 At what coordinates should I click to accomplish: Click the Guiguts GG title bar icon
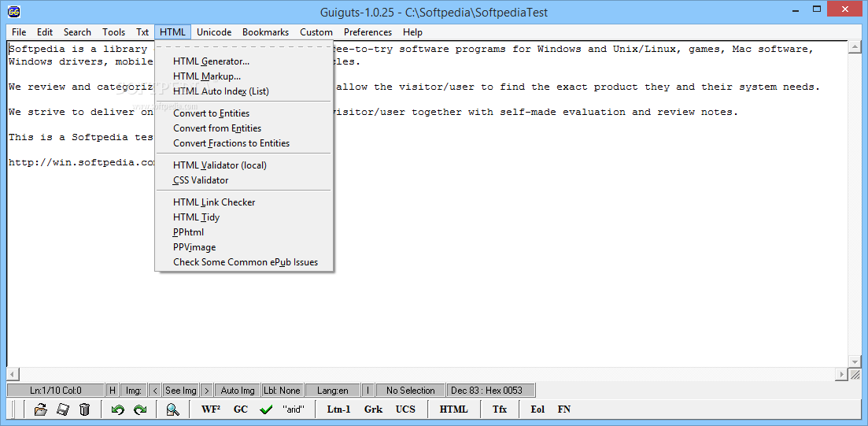(13, 10)
